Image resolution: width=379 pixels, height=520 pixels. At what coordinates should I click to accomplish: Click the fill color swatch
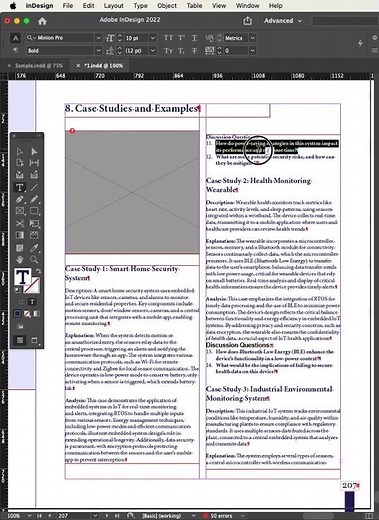pos(22,276)
